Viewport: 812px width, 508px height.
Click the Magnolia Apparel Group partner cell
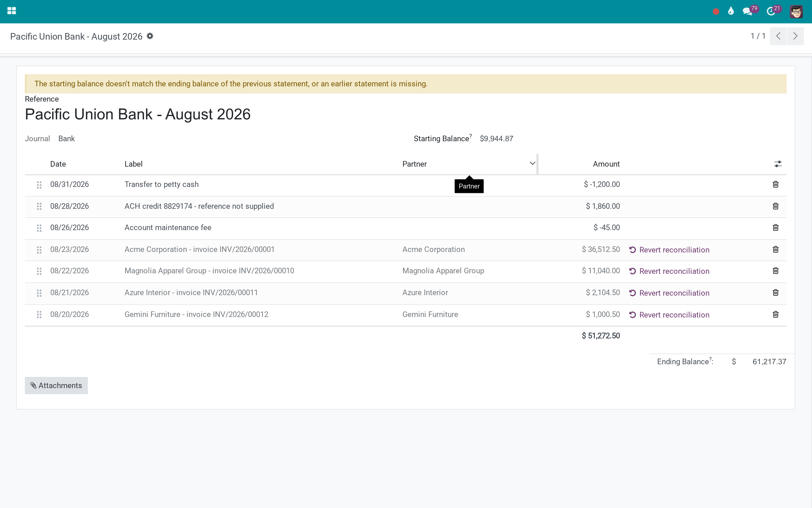coord(443,271)
